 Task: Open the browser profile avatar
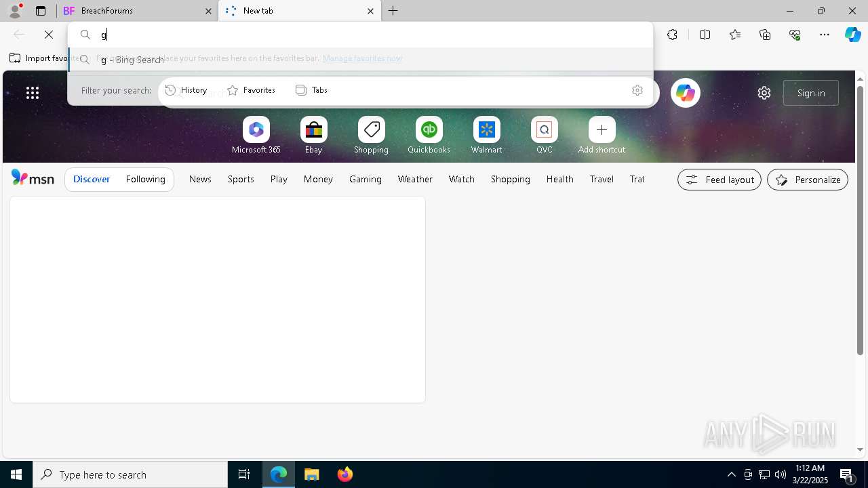15,11
